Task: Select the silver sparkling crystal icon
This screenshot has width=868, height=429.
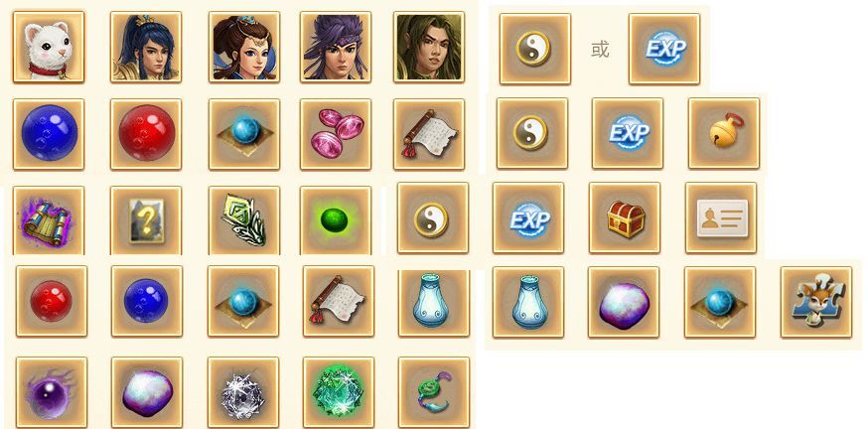Action: [x=243, y=392]
